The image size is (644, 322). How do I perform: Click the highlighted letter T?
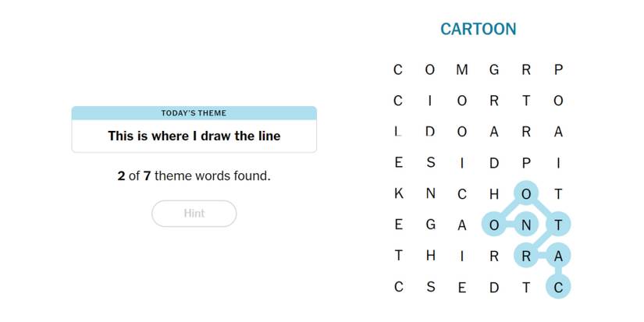coord(558,225)
